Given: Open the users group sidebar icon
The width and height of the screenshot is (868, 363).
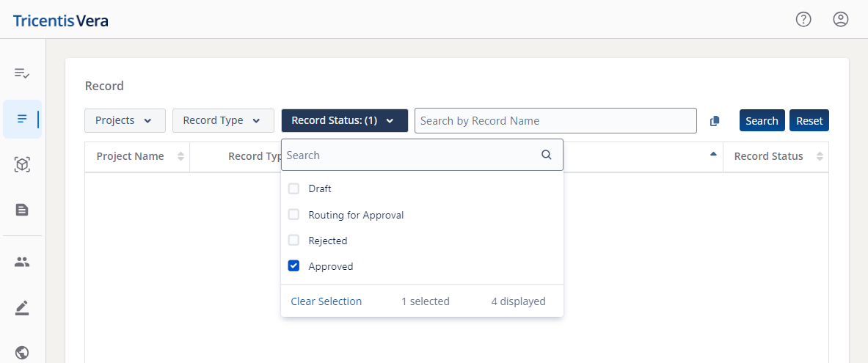Looking at the screenshot, I should click(x=22, y=262).
